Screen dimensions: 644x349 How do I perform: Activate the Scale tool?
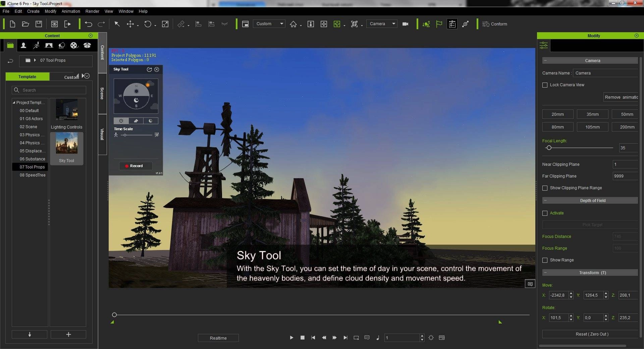[x=165, y=24]
